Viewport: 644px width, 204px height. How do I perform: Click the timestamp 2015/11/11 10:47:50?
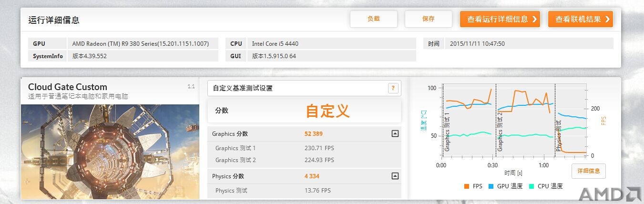pyautogui.click(x=477, y=44)
